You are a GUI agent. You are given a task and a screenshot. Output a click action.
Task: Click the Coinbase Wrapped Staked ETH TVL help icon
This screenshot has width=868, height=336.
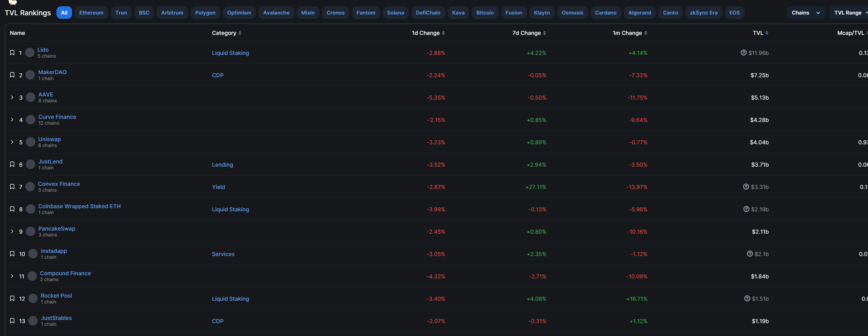tap(746, 209)
